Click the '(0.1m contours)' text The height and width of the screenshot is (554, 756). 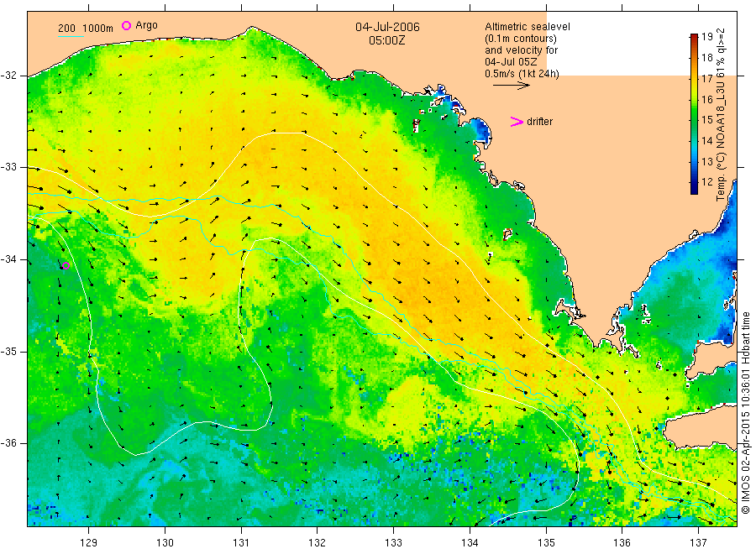521,39
